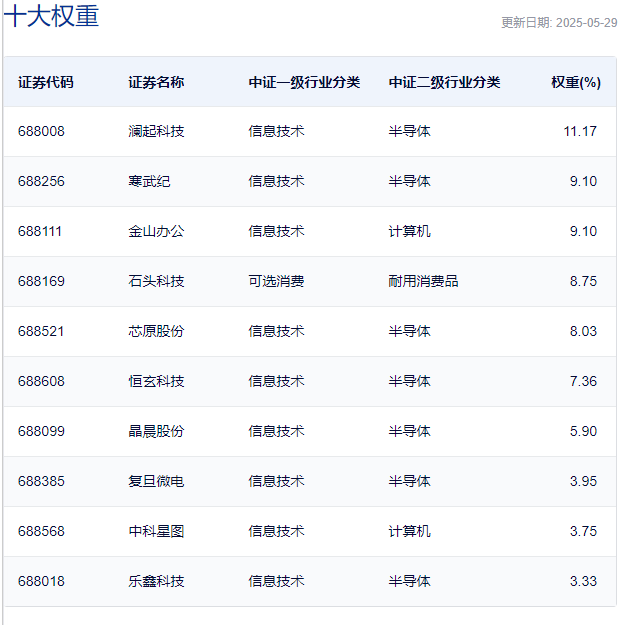Image resolution: width=624 pixels, height=625 pixels.
Task: Select security code 688008
Action: tap(41, 131)
